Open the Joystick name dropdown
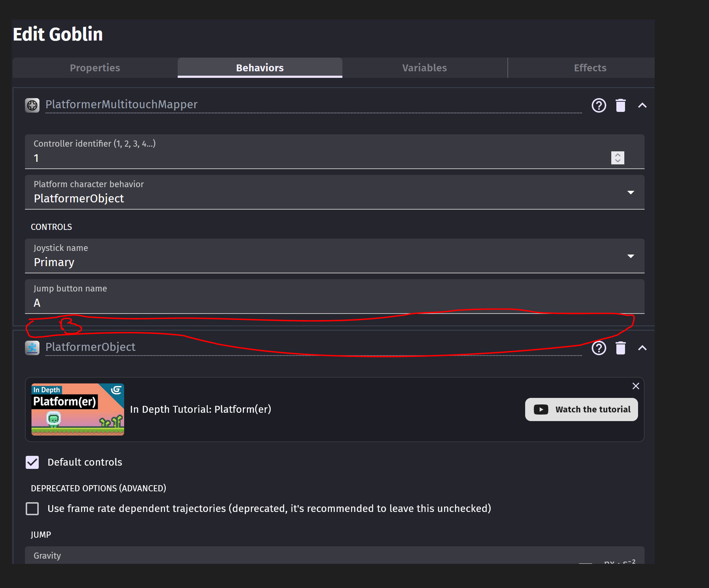The height and width of the screenshot is (588, 709). (x=631, y=256)
